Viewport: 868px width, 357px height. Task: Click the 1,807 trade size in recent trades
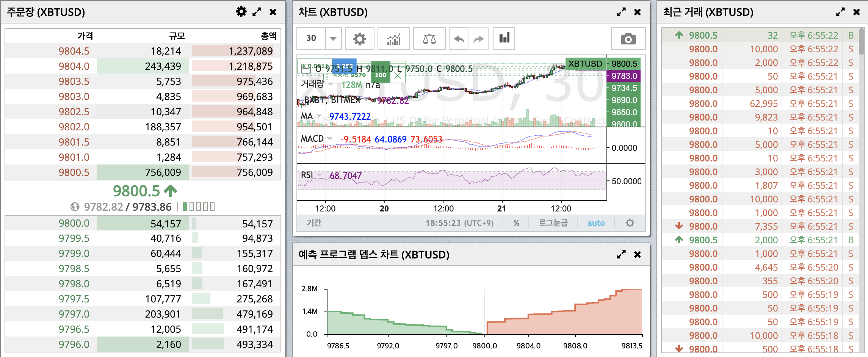(766, 185)
